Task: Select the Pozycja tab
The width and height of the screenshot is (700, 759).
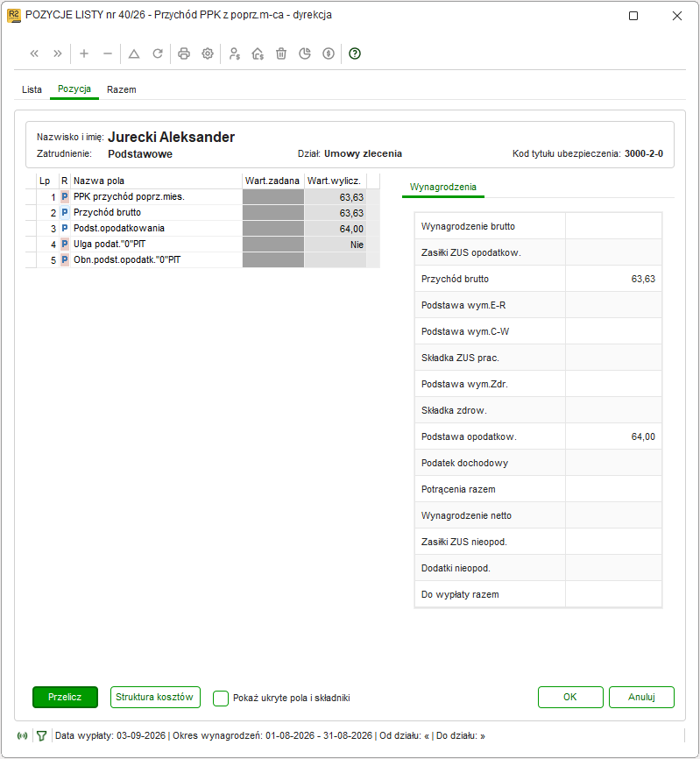Action: (x=74, y=89)
